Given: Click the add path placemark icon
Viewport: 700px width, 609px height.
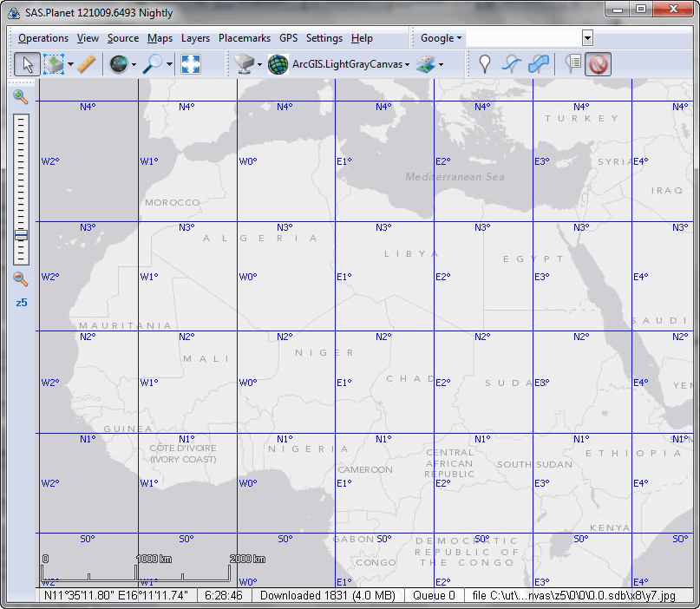Looking at the screenshot, I should (x=512, y=64).
